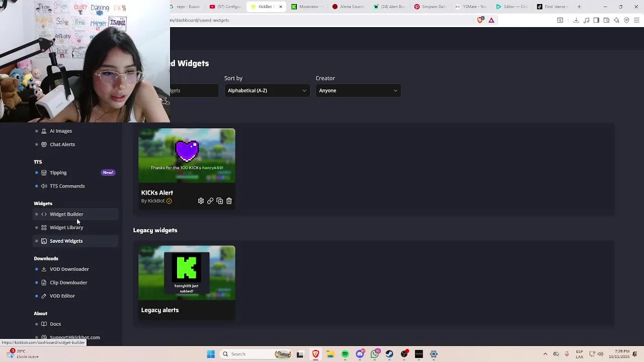Switch to YouTube Configuración tab
The image size is (644, 362).
tap(226, 7)
